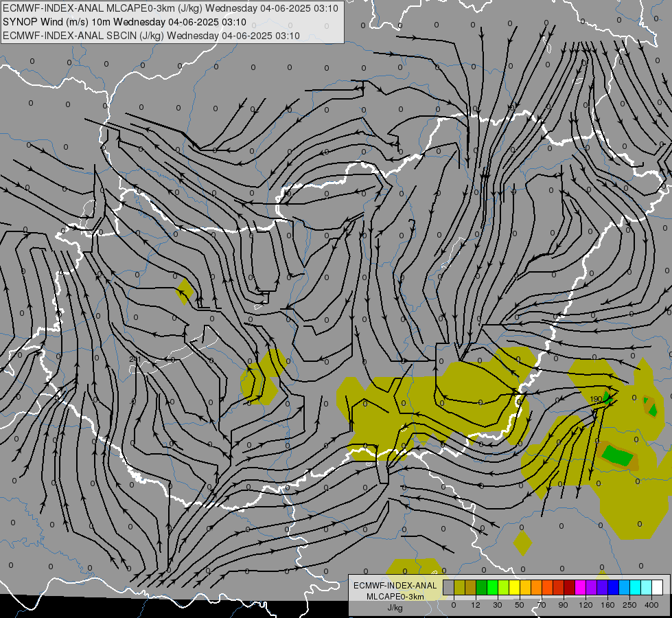Click the legend value 12
672x618 pixels.
(x=476, y=605)
